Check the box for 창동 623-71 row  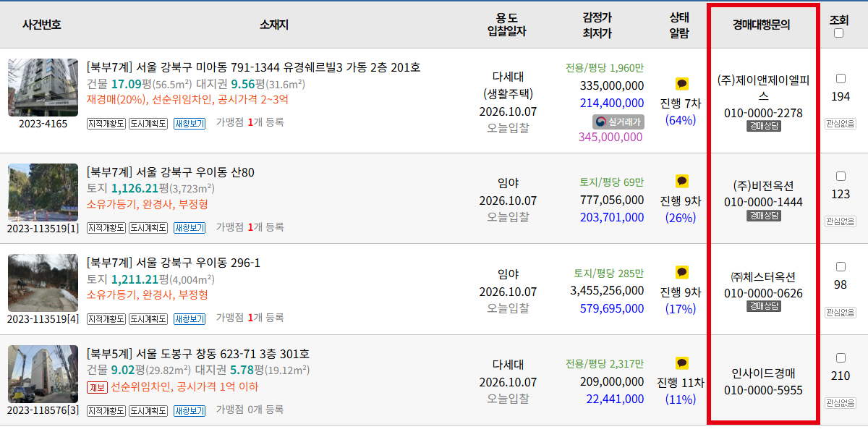coord(841,358)
